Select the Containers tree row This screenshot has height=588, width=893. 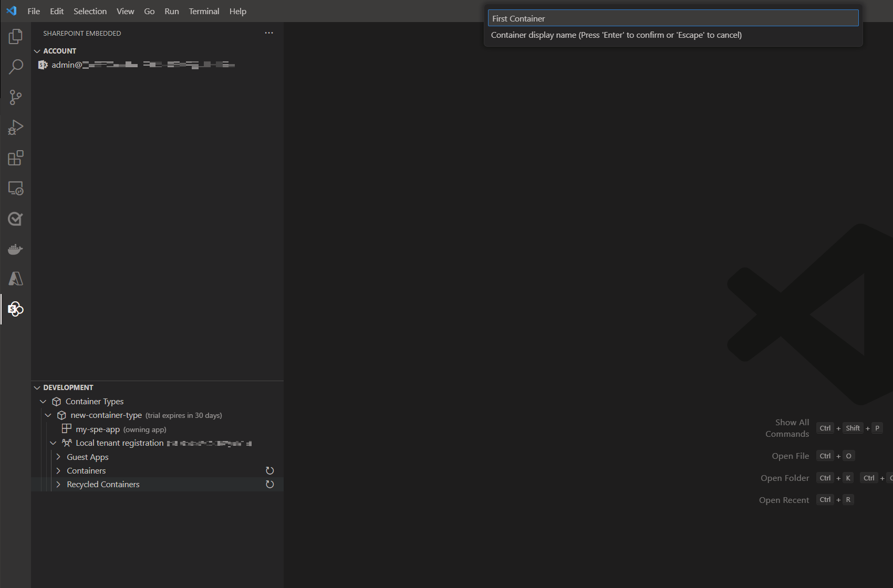click(x=158, y=470)
